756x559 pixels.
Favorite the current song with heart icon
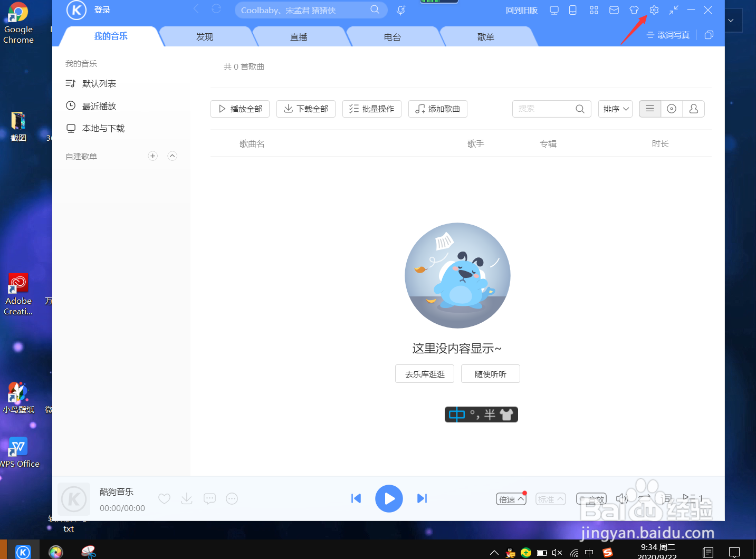click(164, 498)
